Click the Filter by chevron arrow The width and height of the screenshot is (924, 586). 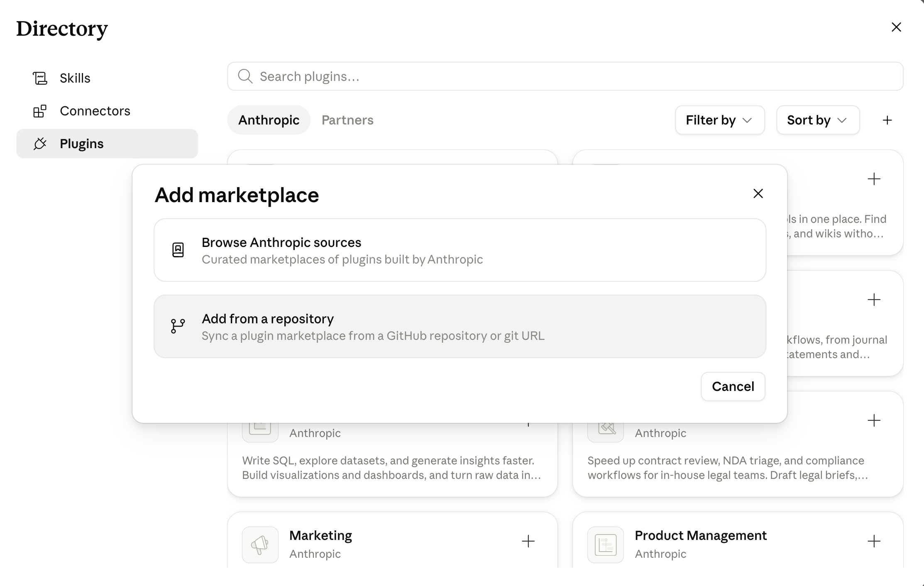tap(747, 120)
